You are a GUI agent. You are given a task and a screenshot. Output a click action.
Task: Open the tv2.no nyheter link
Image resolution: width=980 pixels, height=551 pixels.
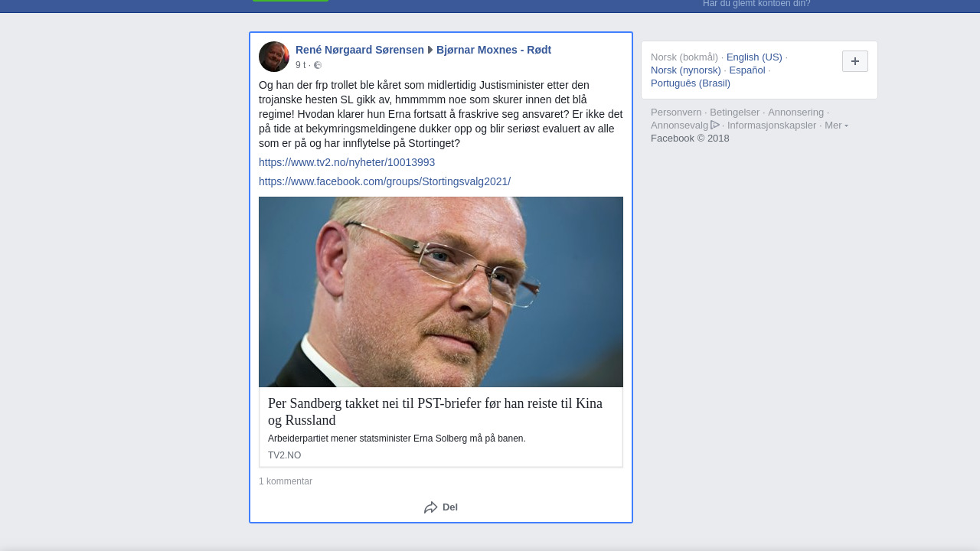pos(347,162)
